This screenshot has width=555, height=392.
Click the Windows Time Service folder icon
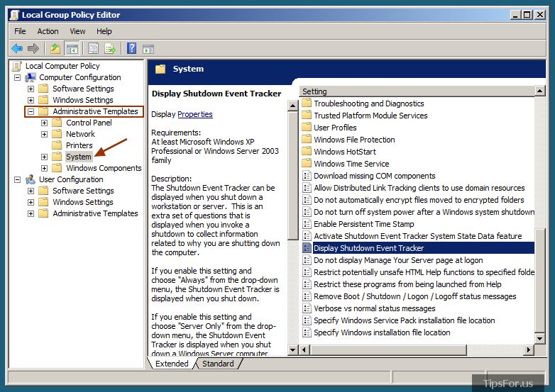[x=307, y=163]
